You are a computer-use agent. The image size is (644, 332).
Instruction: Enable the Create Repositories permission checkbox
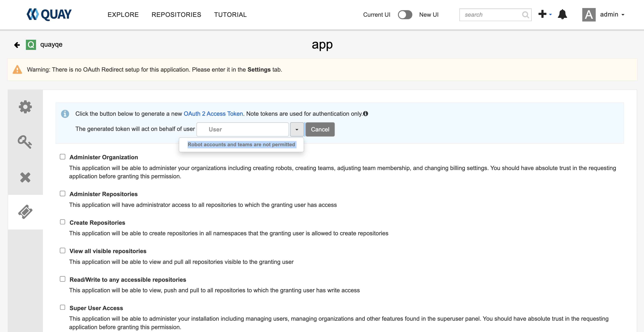pos(62,222)
